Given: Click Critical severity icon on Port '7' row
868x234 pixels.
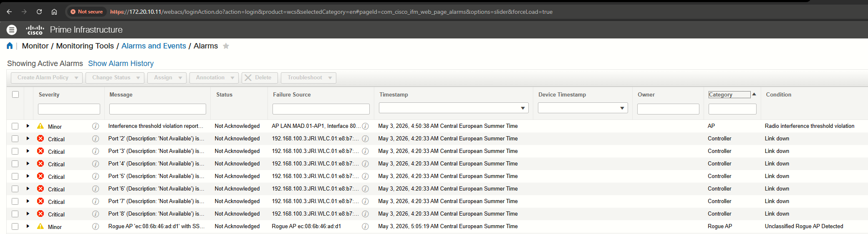Looking at the screenshot, I should tap(40, 201).
